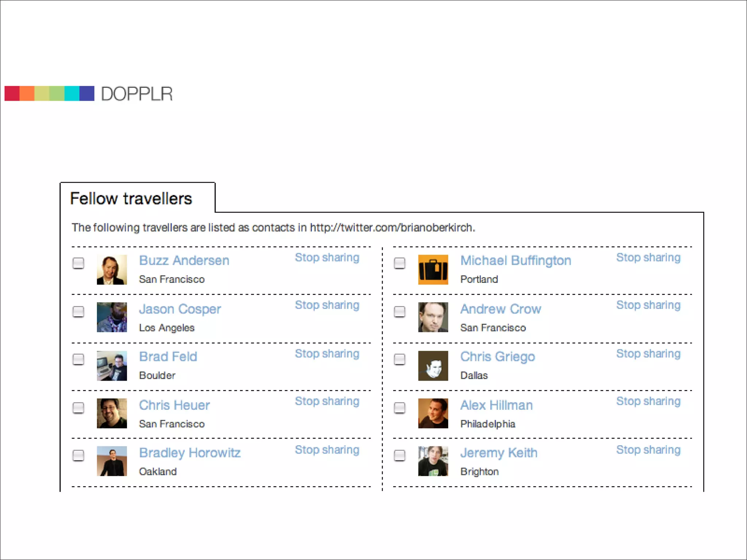Click Michael Buffington's suitcase avatar icon
The height and width of the screenshot is (560, 747).
click(433, 269)
